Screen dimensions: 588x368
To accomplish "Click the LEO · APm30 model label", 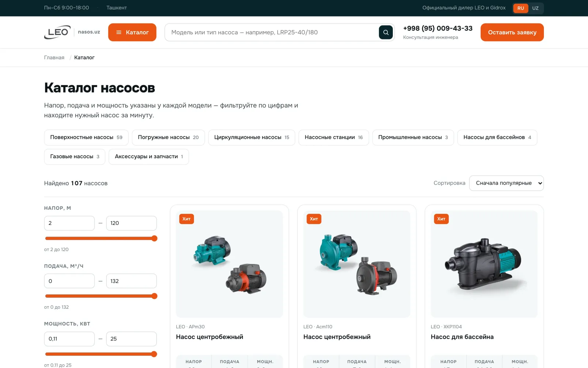I will coord(190,327).
